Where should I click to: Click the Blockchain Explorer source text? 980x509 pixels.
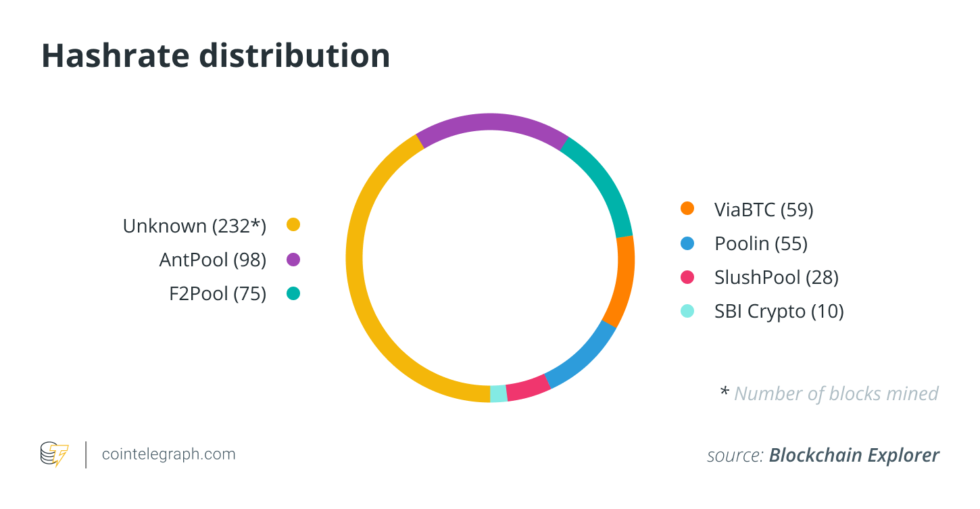click(854, 456)
